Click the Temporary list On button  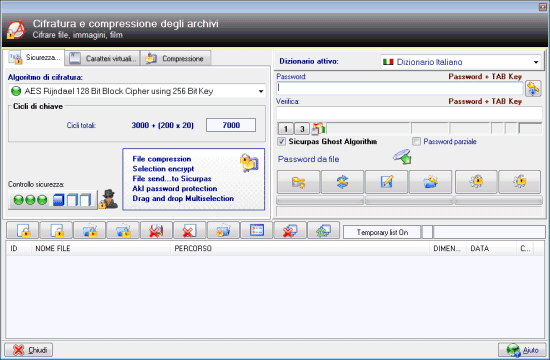coord(382,232)
